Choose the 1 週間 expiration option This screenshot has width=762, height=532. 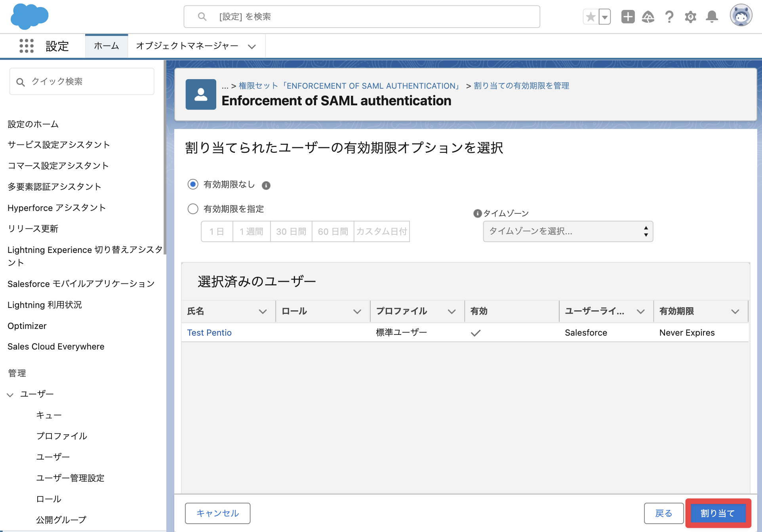click(x=251, y=232)
